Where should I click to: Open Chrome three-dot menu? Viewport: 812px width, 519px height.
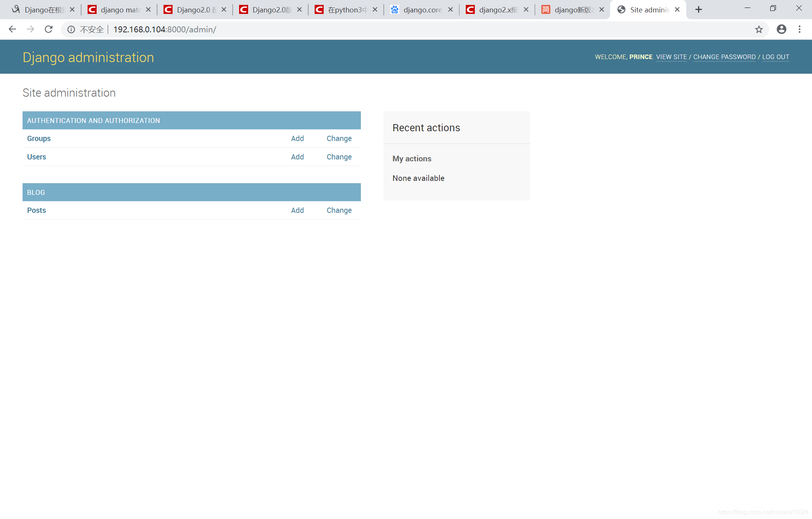point(800,29)
